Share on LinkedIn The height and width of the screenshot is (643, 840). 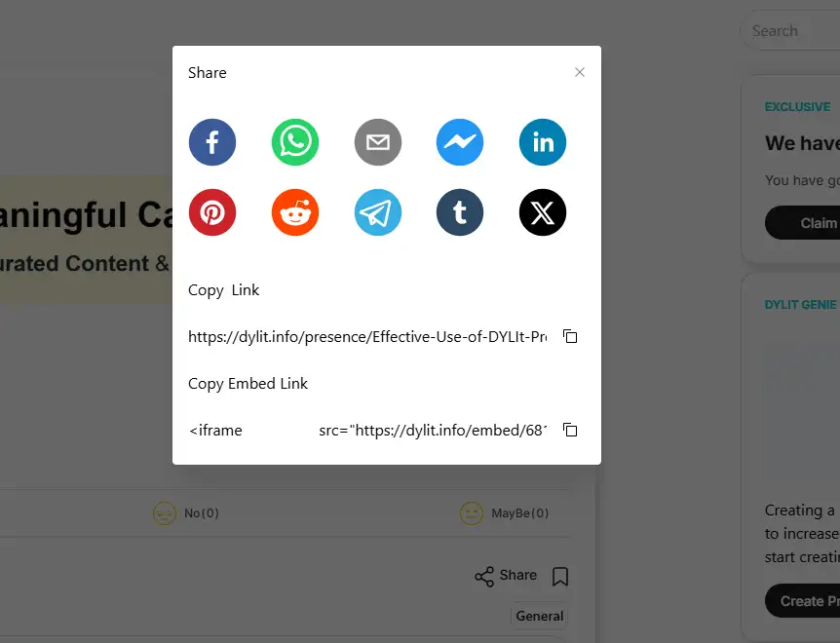point(543,142)
